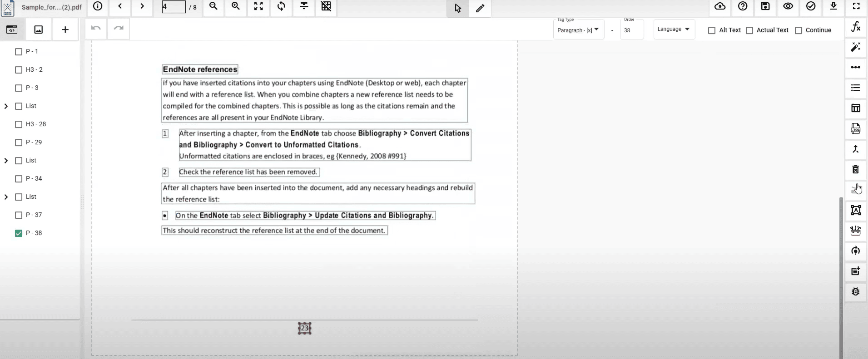Click the save floppy disk icon

pyautogui.click(x=765, y=6)
